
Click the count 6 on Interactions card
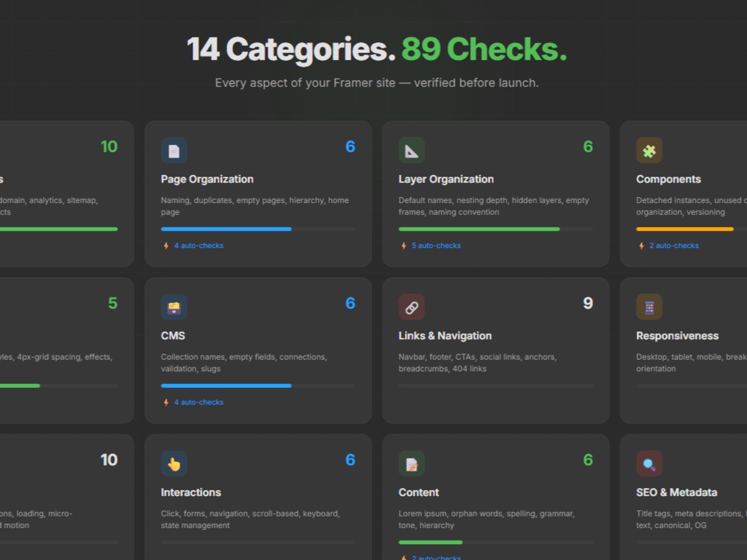350,460
